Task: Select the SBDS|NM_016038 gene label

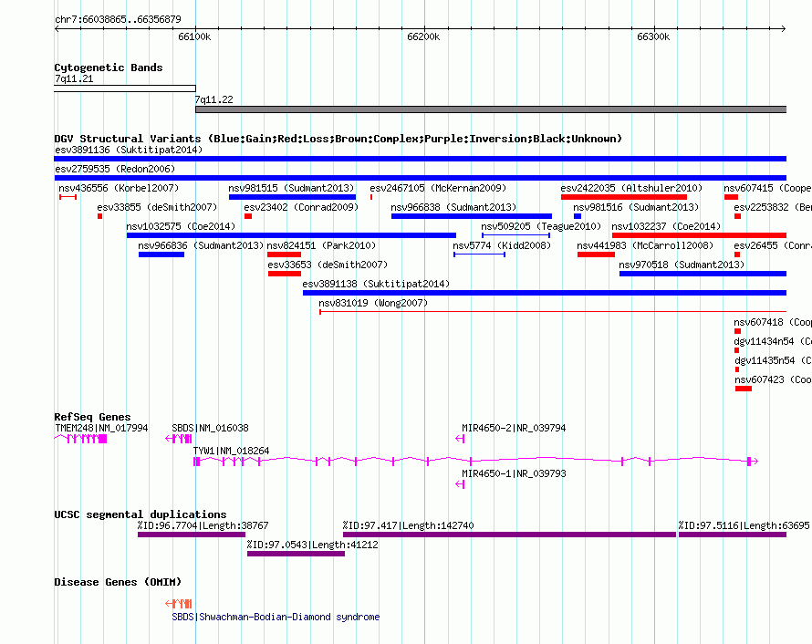Action: [210, 428]
